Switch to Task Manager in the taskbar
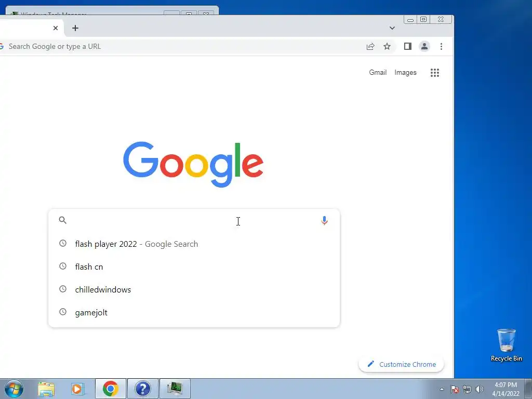The width and height of the screenshot is (532, 399). point(175,389)
